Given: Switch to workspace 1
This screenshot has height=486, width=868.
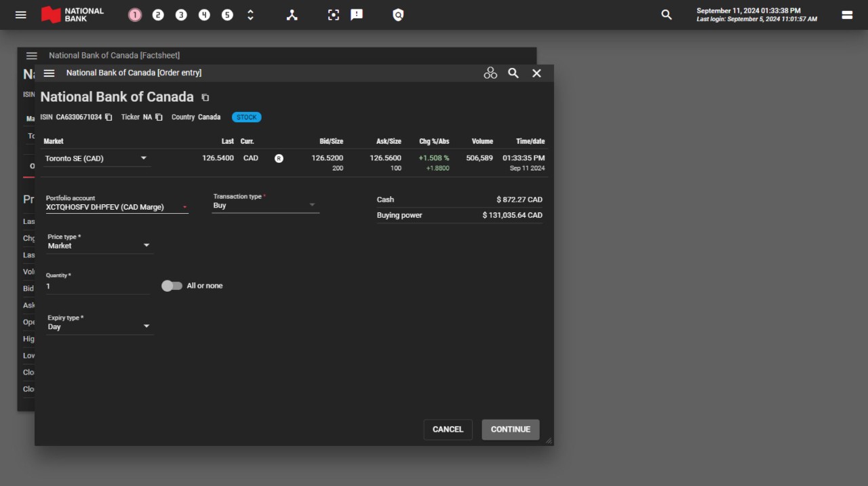Looking at the screenshot, I should click(x=135, y=15).
